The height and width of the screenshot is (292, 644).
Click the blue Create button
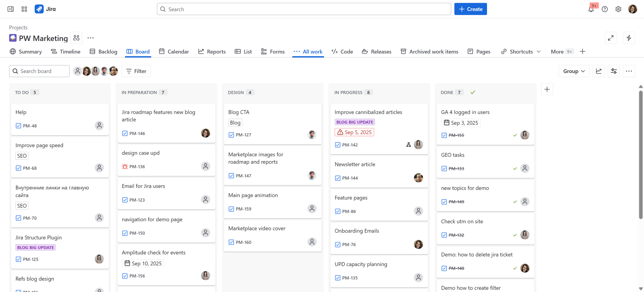[470, 9]
